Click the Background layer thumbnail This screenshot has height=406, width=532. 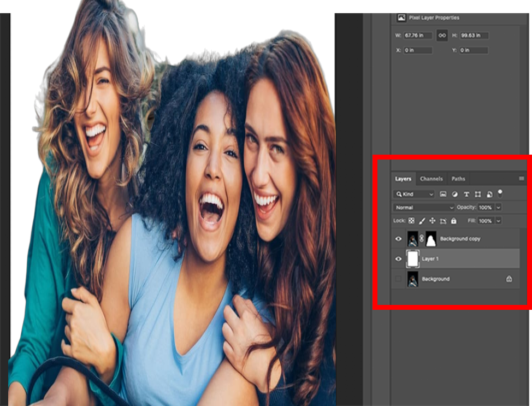pos(412,279)
